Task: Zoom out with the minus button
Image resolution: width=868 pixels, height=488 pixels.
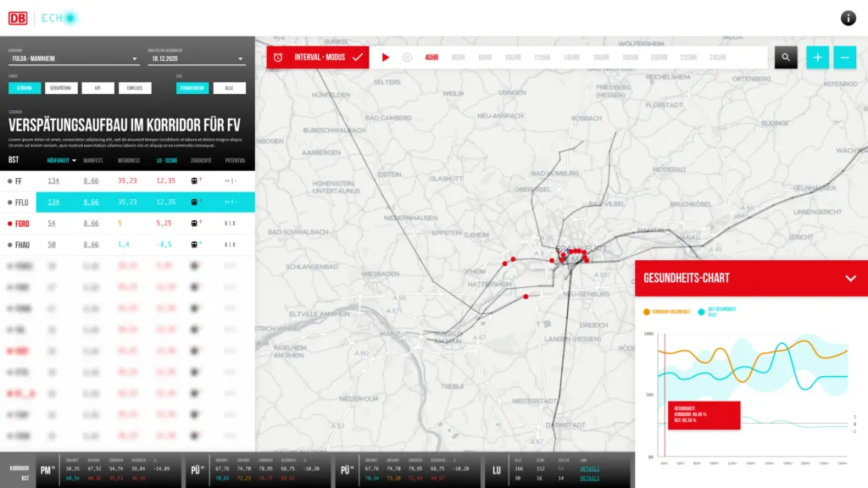Action: [x=845, y=58]
